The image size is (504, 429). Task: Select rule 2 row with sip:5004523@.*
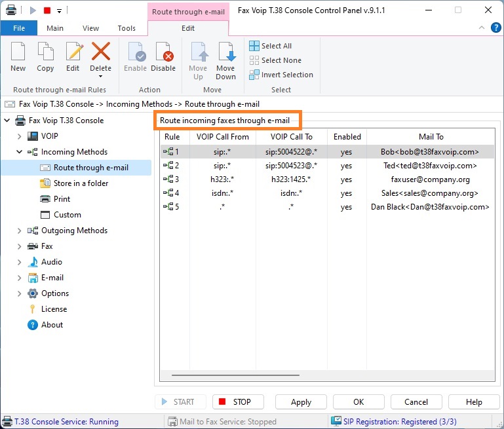[327, 166]
